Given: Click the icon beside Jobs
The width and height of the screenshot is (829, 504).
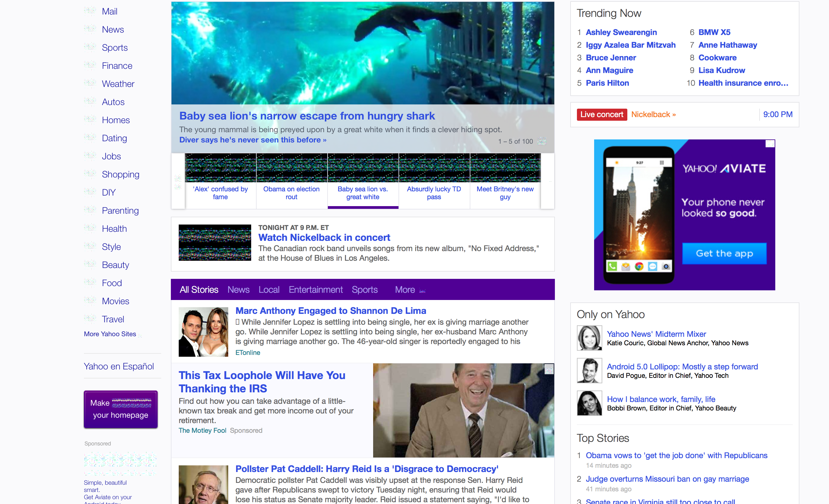Looking at the screenshot, I should pyautogui.click(x=90, y=156).
